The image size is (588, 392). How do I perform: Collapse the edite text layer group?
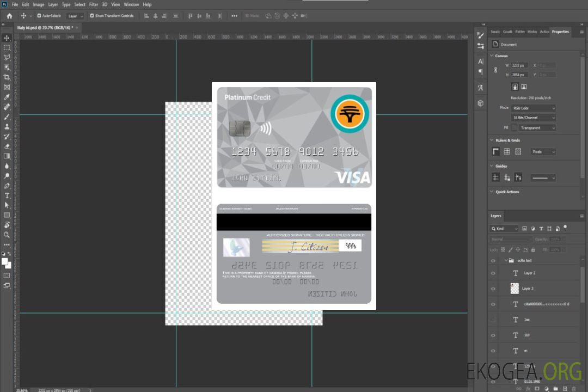pos(505,261)
